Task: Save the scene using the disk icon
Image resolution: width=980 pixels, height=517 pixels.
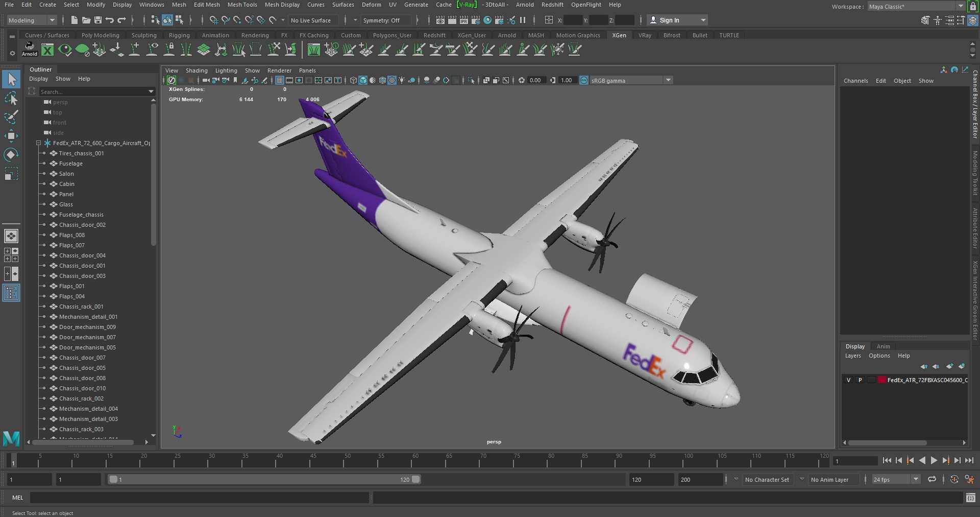Action: (97, 20)
